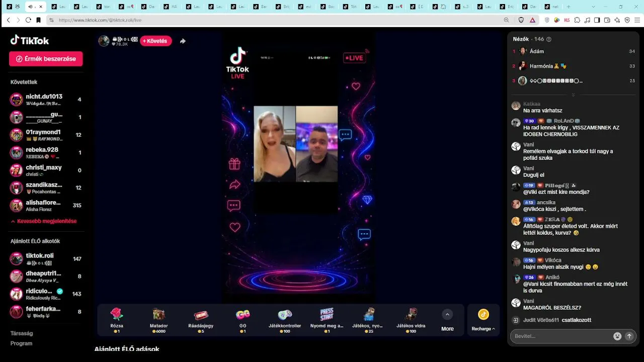Send the Press Start gift
The height and width of the screenshot is (362, 644).
(327, 320)
